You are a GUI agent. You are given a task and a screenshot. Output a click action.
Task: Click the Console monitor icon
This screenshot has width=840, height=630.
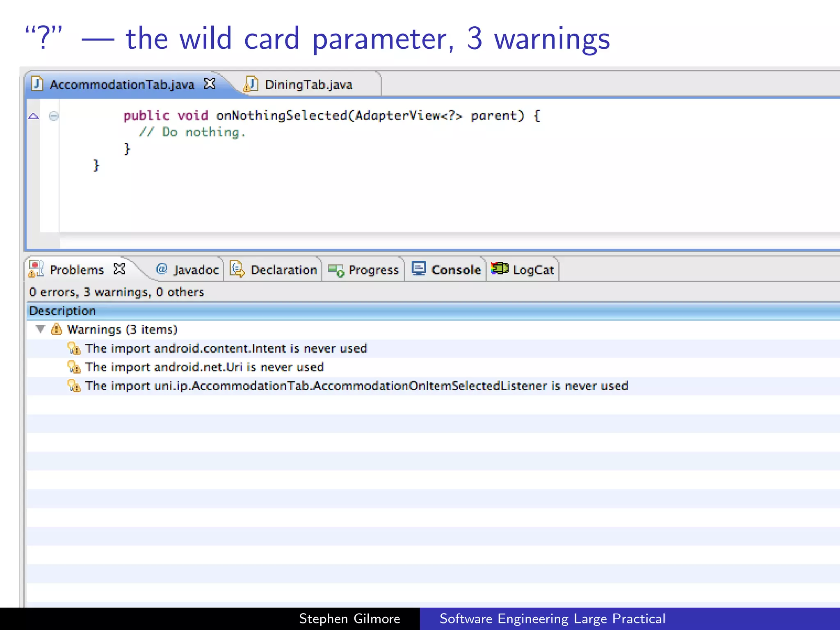click(x=419, y=269)
